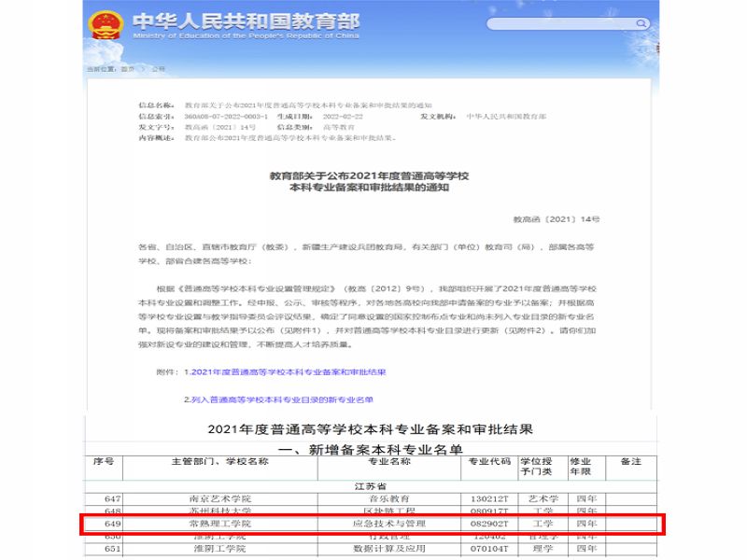Select the 音乐教育 major cell
The image size is (747, 560).
tap(389, 498)
